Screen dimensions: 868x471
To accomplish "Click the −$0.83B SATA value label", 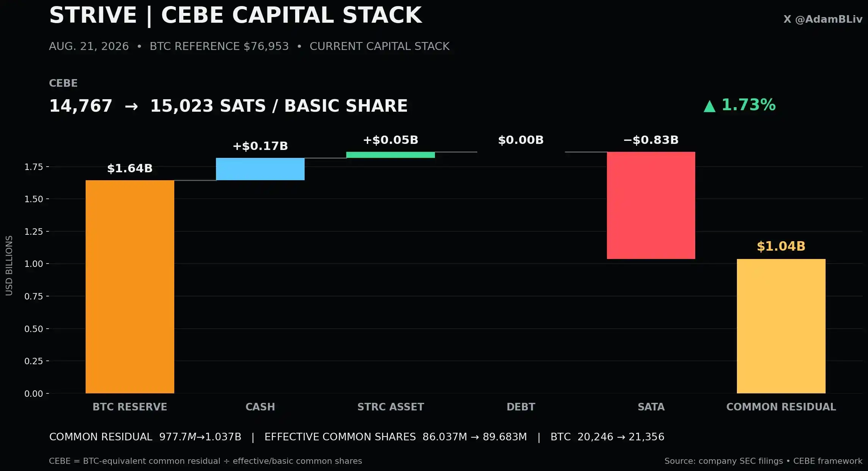I will pos(651,140).
